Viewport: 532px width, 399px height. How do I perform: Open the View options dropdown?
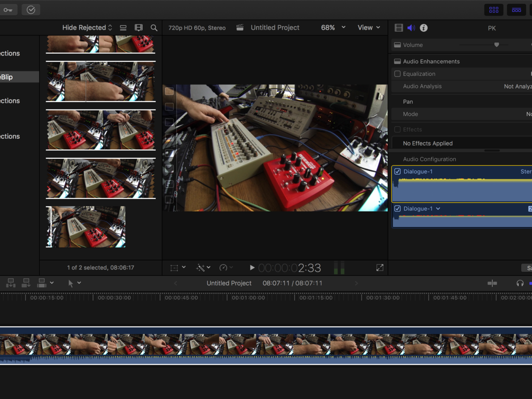369,27
